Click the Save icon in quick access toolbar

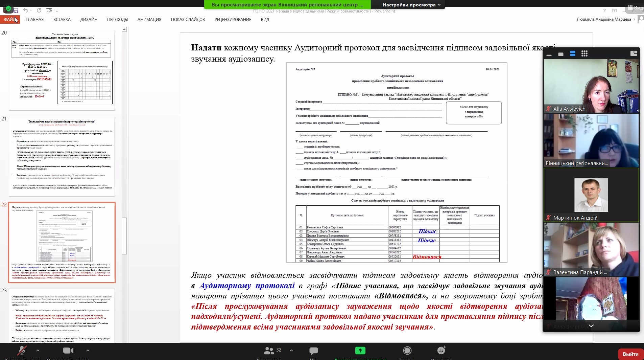[16, 10]
